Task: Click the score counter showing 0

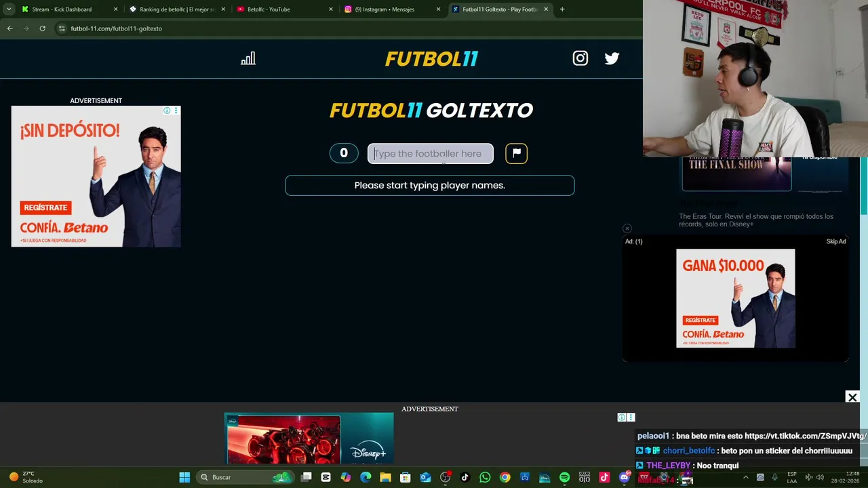Action: pyautogui.click(x=344, y=153)
